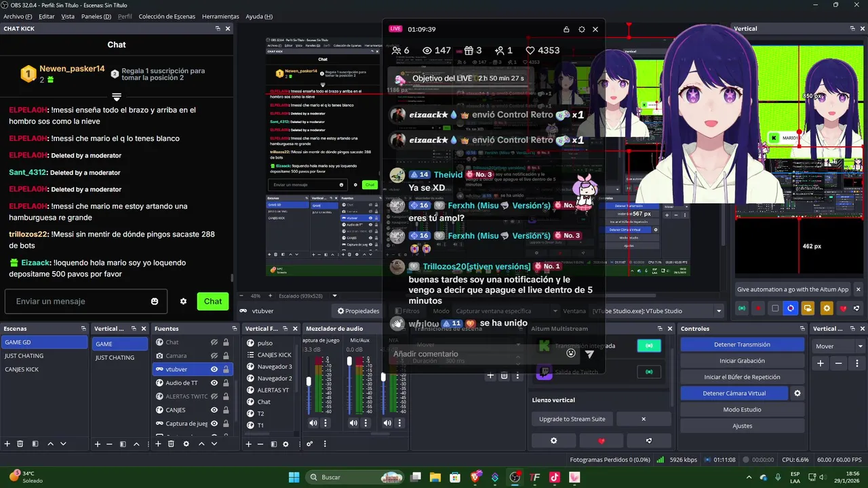Show the ALERTAS TWITC source
This screenshot has width=868, height=488.
pyautogui.click(x=214, y=396)
